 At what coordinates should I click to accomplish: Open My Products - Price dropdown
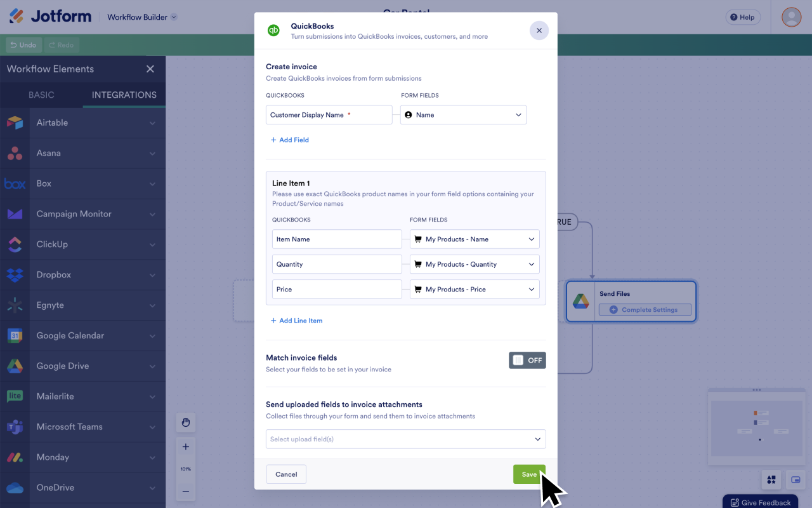point(475,289)
